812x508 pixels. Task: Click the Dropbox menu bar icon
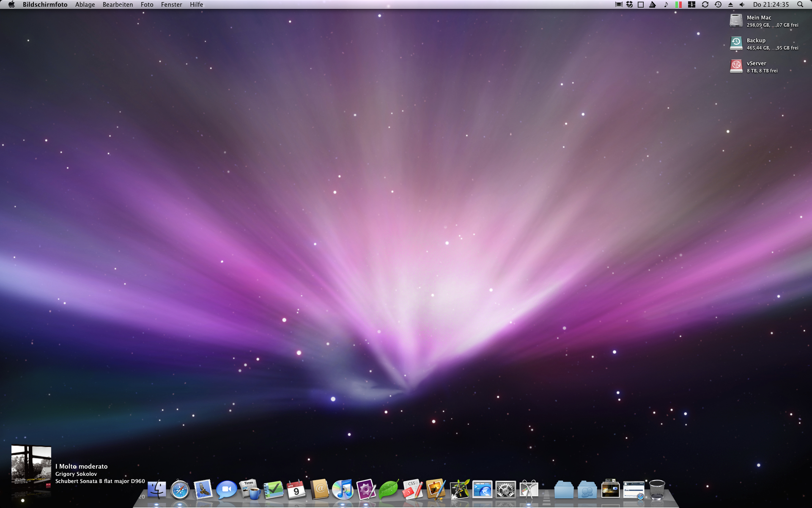(x=629, y=5)
